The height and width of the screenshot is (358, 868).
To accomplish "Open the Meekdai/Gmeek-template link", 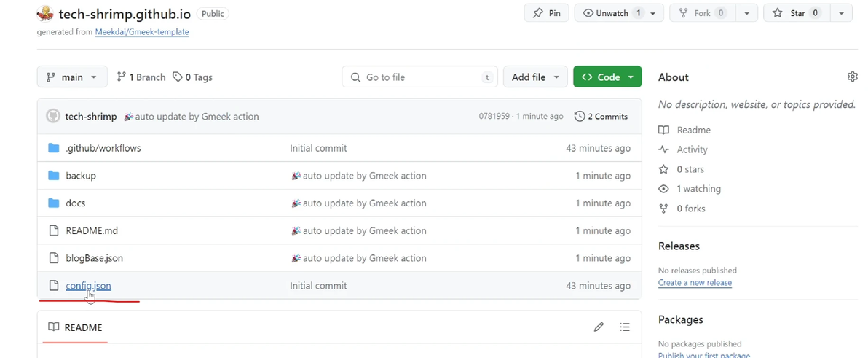I will tap(142, 32).
